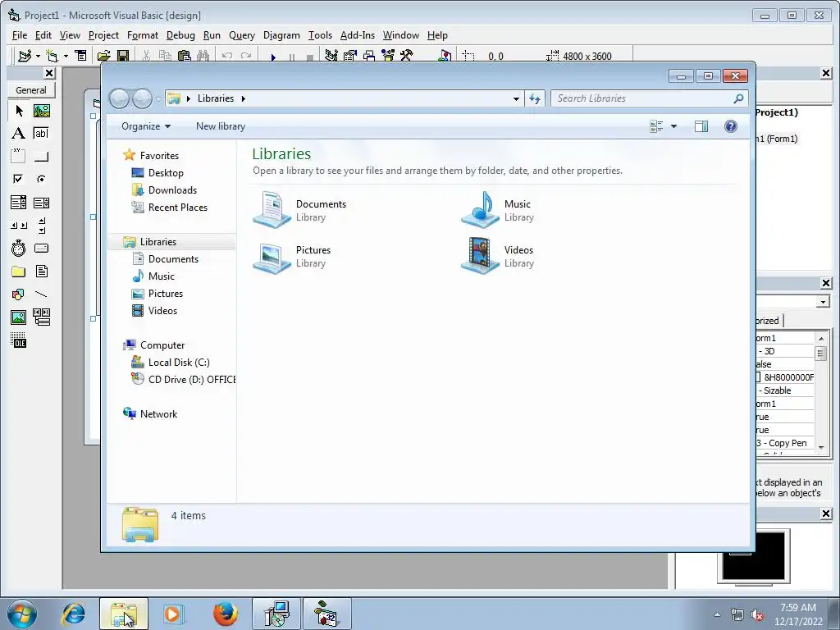The height and width of the screenshot is (630, 840).
Task: Toggle the preview pane button
Action: tap(701, 126)
